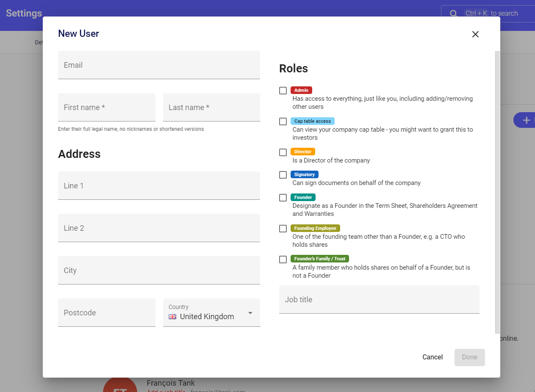535x392 pixels.
Task: Click the dialog's vertical scrollbar
Action: [497, 190]
